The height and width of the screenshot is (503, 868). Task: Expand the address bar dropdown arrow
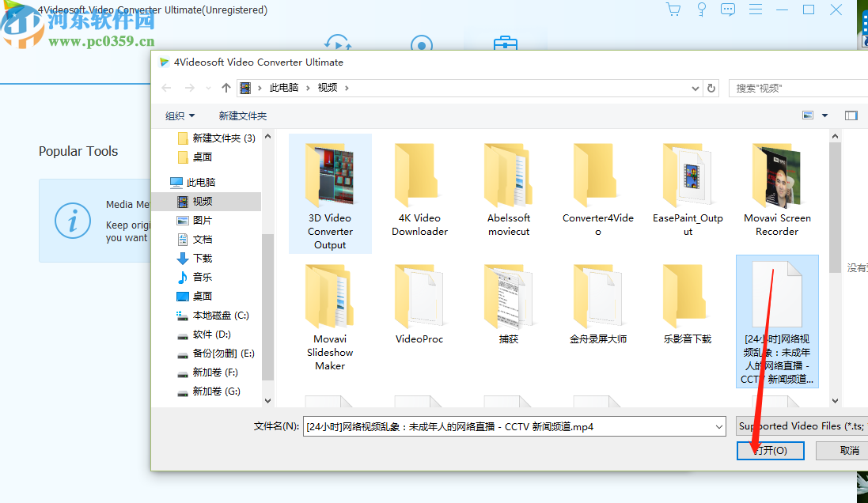pyautogui.click(x=695, y=88)
